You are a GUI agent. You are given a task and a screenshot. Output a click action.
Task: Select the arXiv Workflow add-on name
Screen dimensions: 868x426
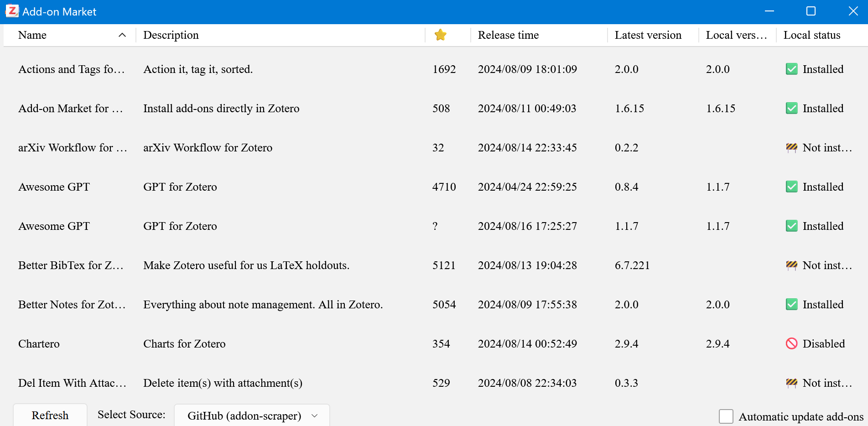[x=73, y=147]
